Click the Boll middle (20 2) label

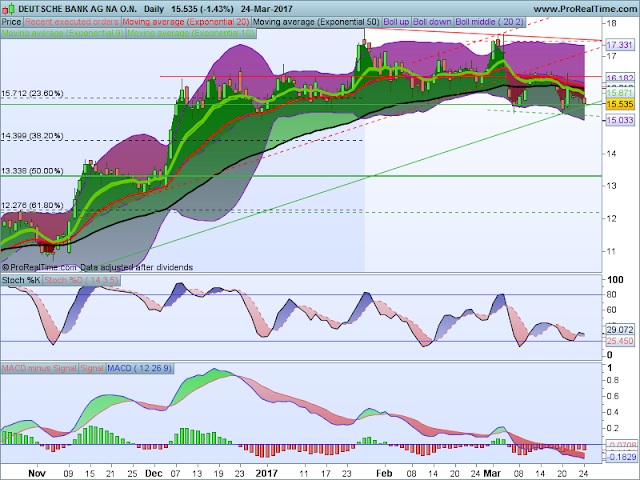(x=489, y=22)
